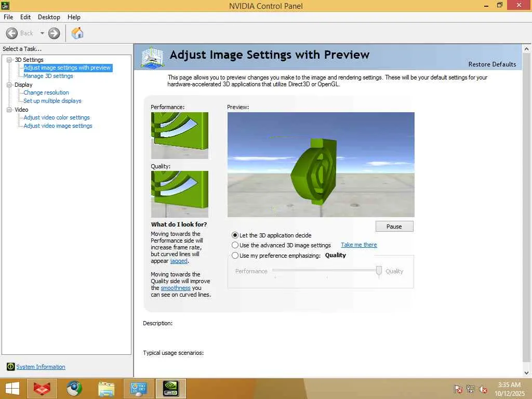This screenshot has height=399, width=532.
Task: Select Adjust video color settings
Action: click(x=57, y=117)
